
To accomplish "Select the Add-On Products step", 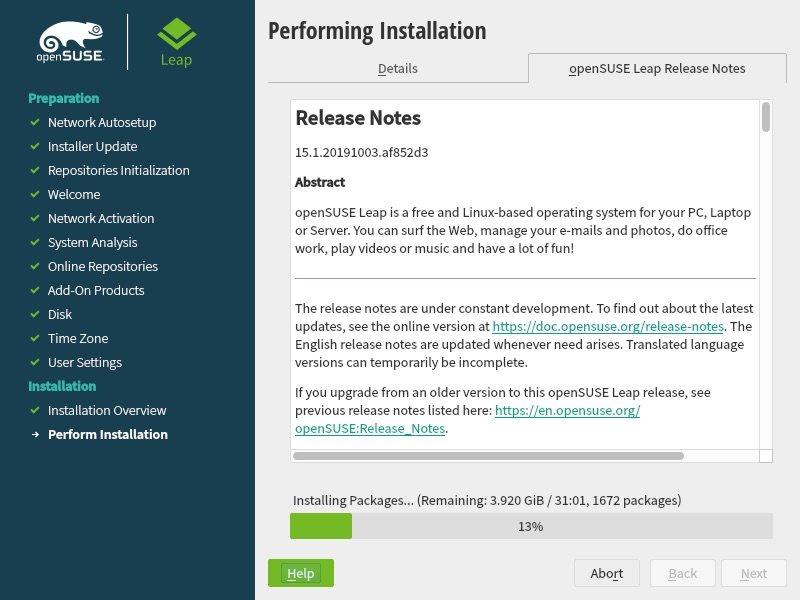I will tap(96, 290).
